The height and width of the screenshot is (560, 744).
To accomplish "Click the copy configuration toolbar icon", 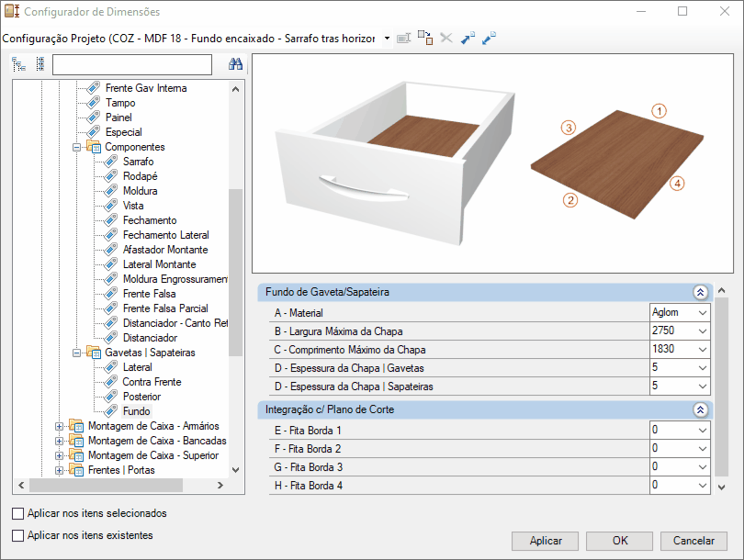I will click(x=425, y=38).
